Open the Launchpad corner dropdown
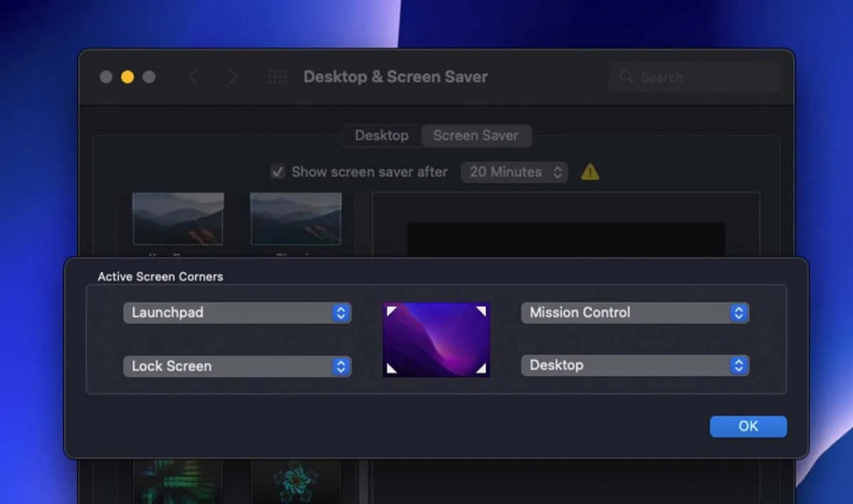This screenshot has width=853, height=504. click(237, 313)
